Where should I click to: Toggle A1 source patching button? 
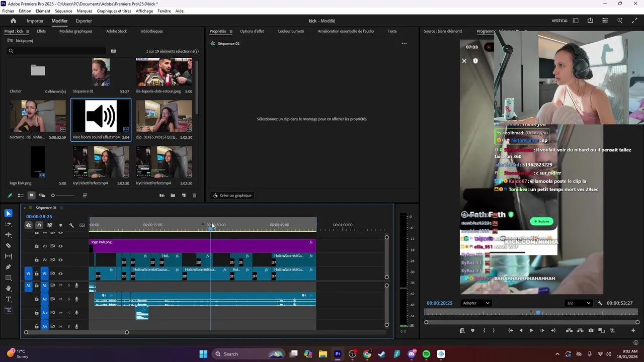click(x=28, y=285)
